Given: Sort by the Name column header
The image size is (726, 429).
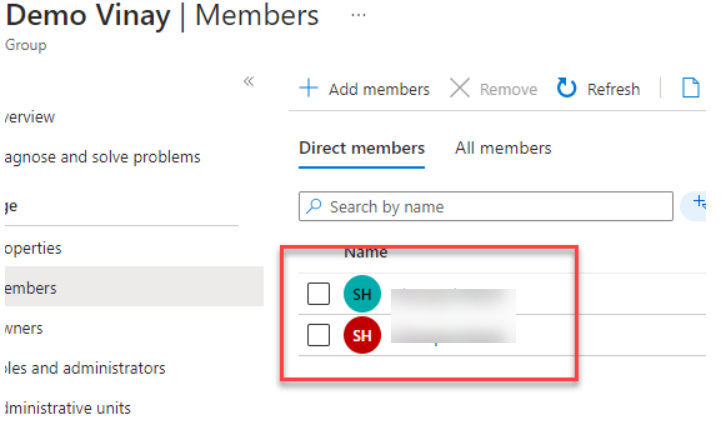Looking at the screenshot, I should click(x=365, y=253).
